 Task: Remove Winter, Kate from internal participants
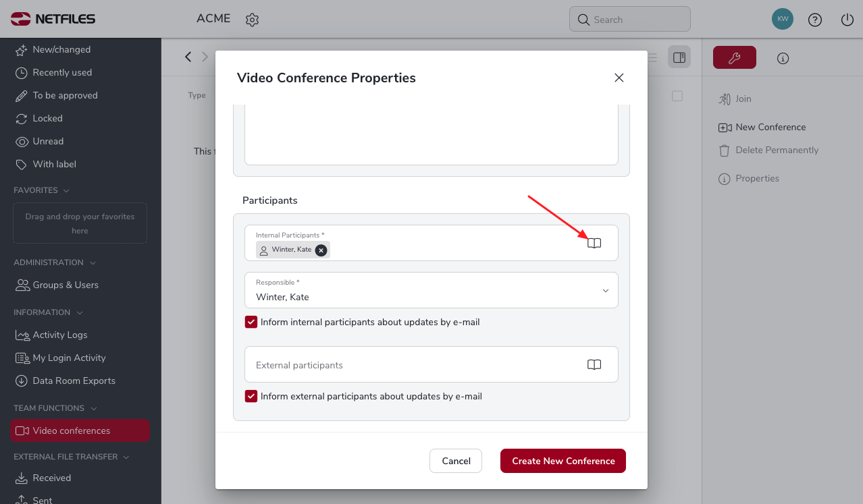(x=321, y=250)
